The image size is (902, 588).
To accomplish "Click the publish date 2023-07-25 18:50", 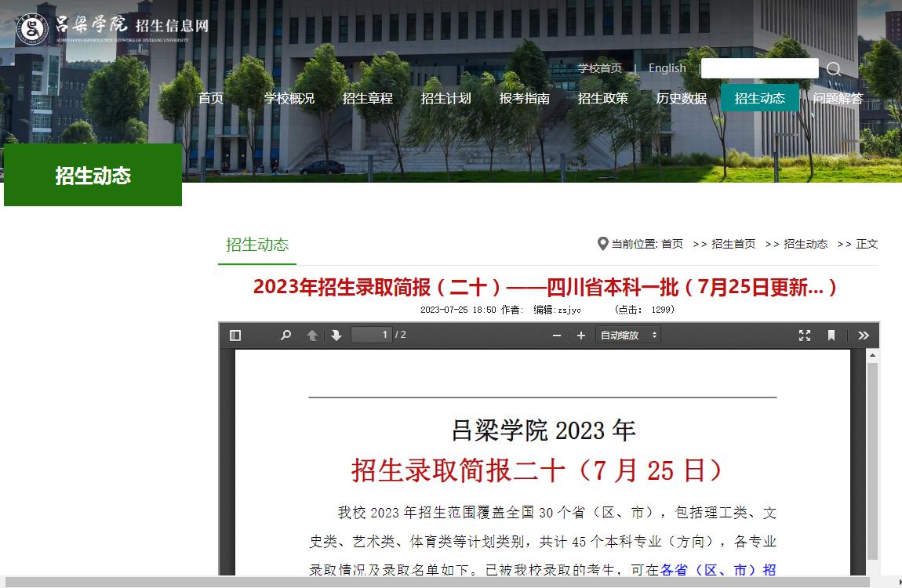I will [x=458, y=310].
